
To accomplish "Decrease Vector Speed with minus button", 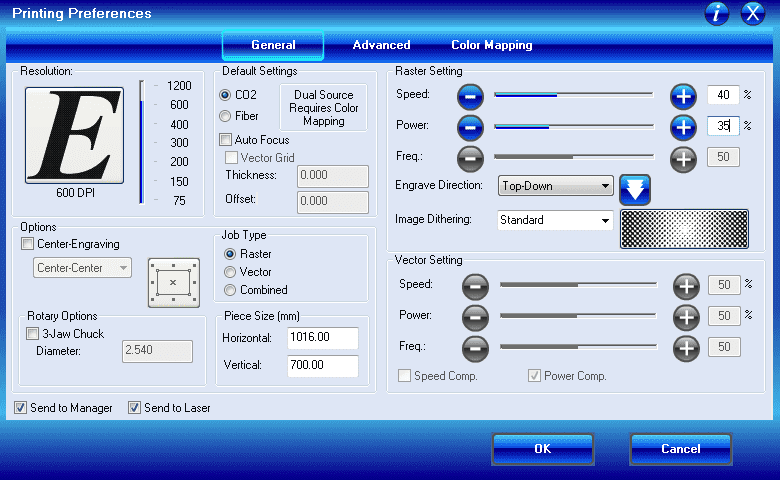I will pos(475,287).
